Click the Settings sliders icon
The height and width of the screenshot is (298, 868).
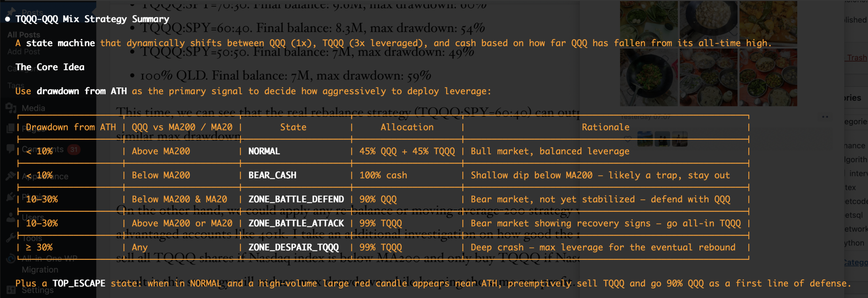11,290
